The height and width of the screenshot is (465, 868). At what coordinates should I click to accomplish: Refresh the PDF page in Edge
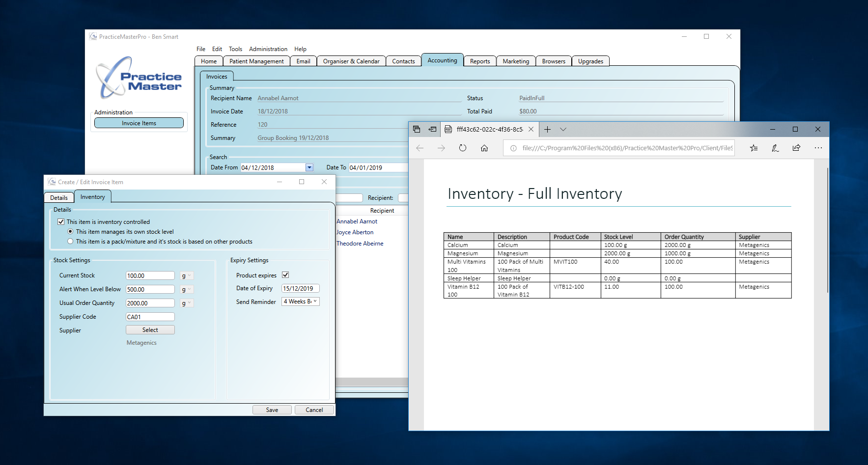[x=462, y=148]
